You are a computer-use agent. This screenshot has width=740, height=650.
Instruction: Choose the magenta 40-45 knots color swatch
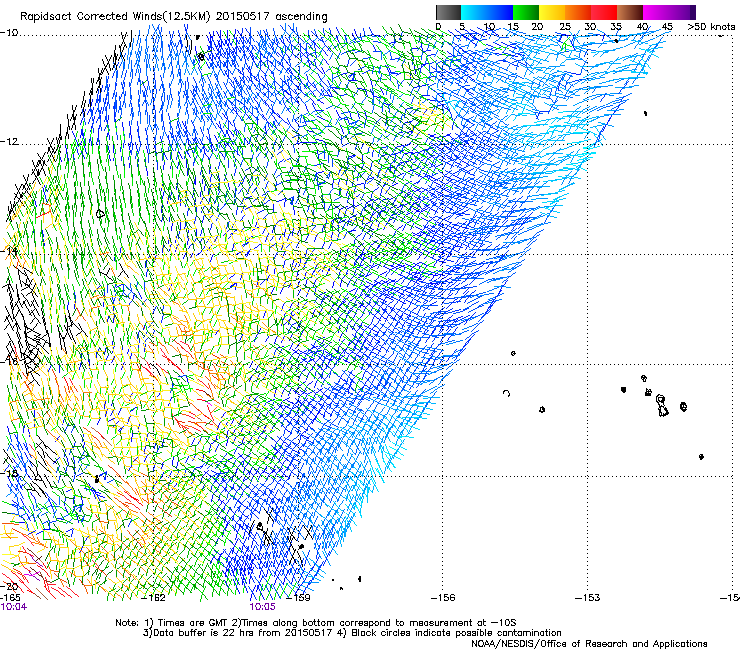(656, 12)
